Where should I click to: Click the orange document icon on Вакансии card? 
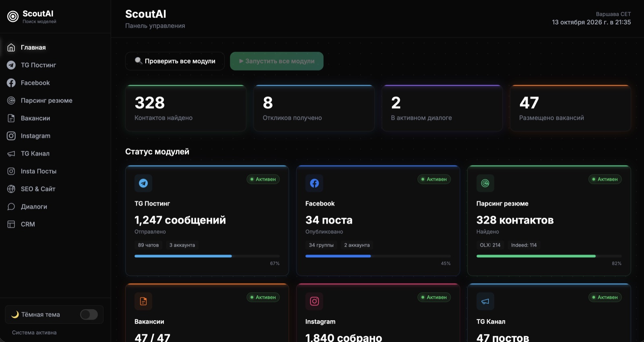[x=143, y=301]
